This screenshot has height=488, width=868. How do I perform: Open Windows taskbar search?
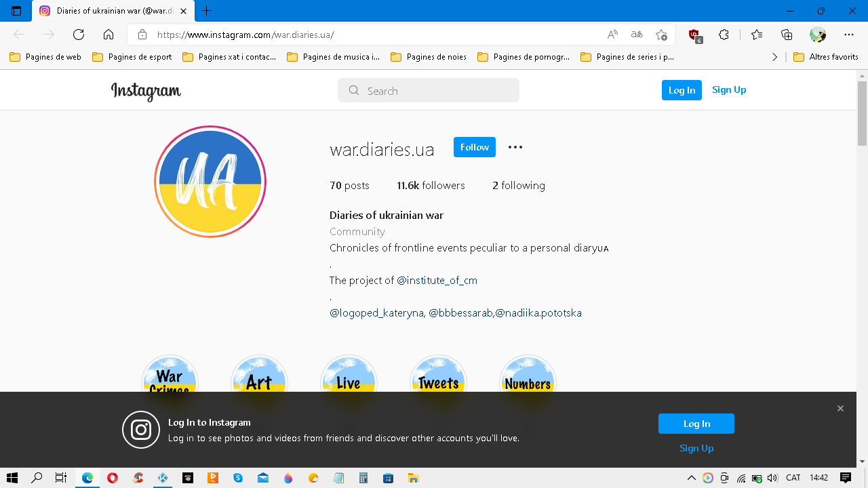point(37,478)
